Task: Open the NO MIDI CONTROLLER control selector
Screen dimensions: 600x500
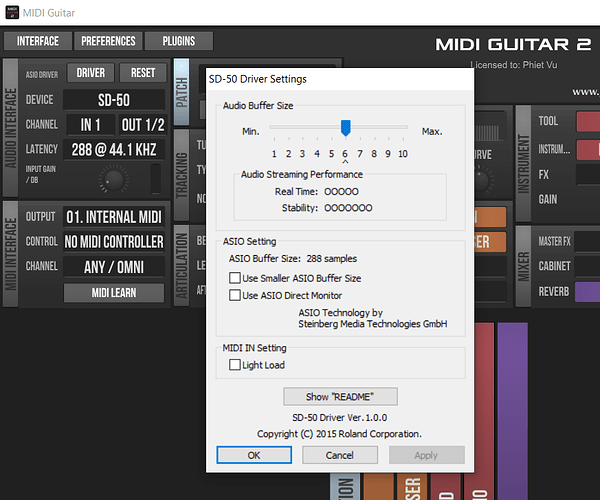Action: point(114,242)
